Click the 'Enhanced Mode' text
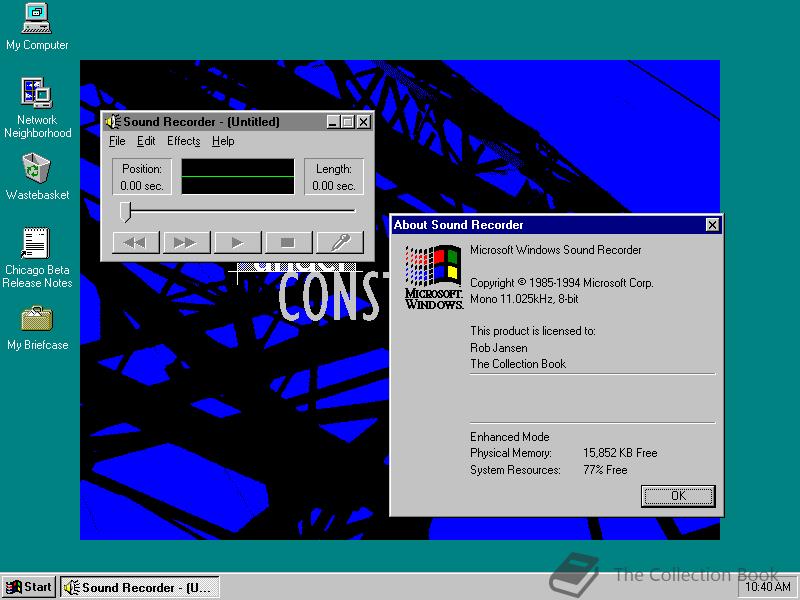This screenshot has height=600, width=800. click(x=510, y=437)
